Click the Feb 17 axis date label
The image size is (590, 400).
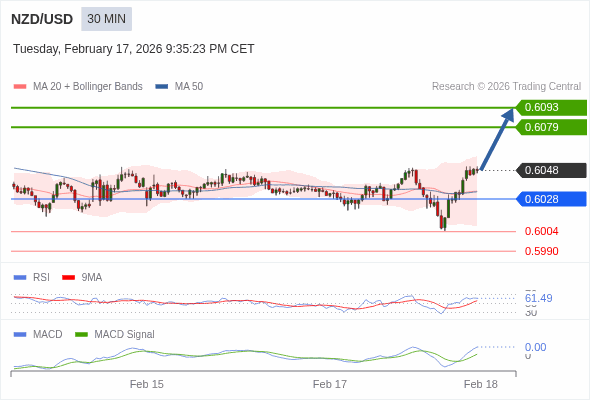[x=330, y=384]
